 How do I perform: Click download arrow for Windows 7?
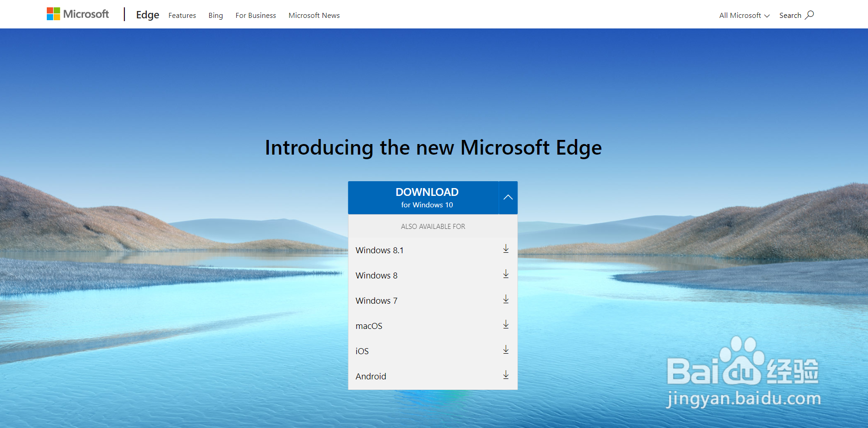click(506, 299)
